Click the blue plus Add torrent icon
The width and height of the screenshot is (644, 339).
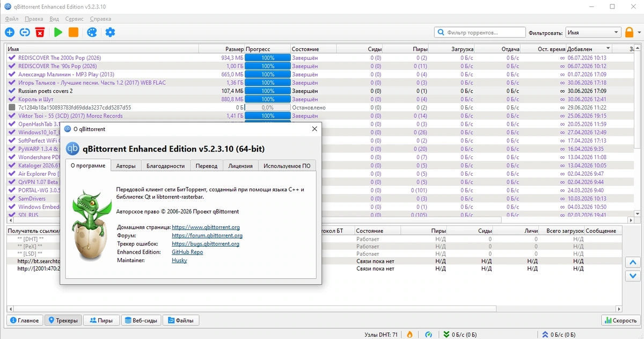click(10, 32)
